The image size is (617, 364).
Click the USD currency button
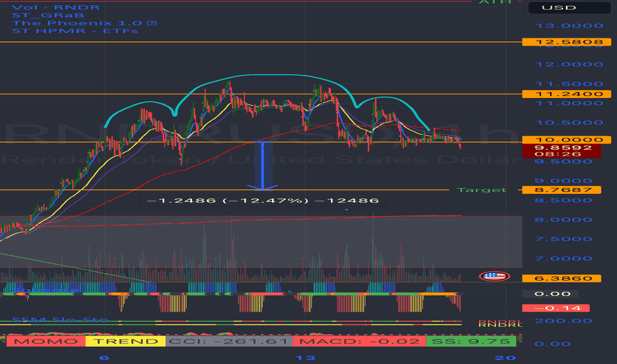pos(569,7)
